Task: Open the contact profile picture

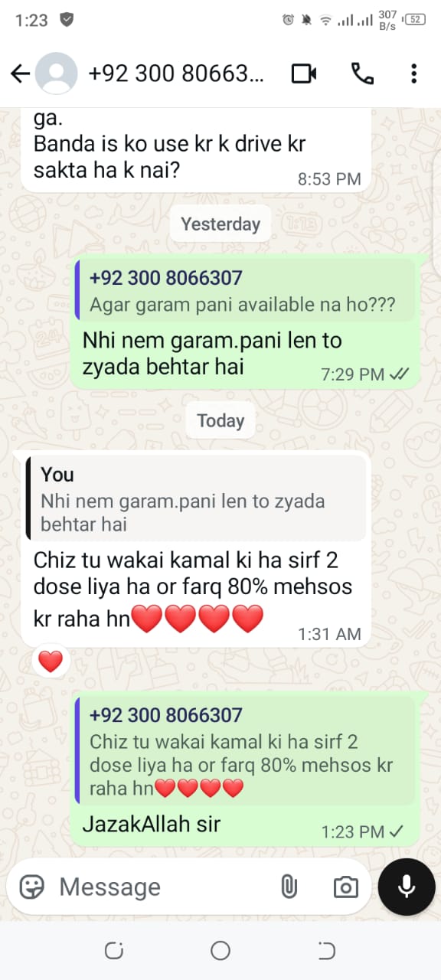Action: pyautogui.click(x=57, y=73)
